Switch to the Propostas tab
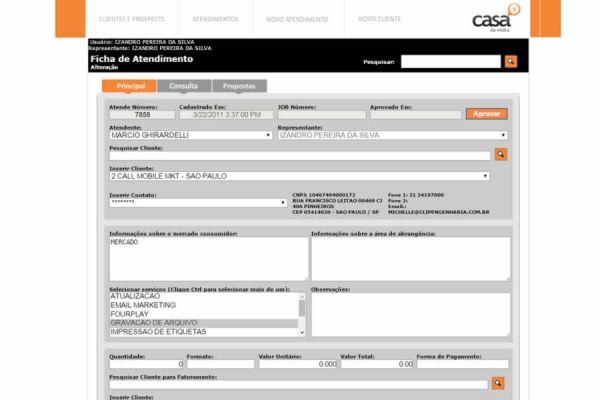 click(239, 86)
